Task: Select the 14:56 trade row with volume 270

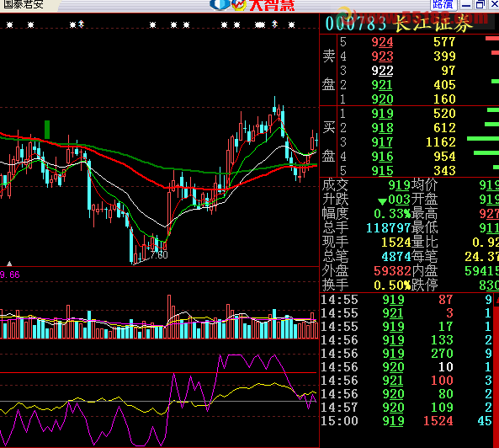Action: (407, 354)
